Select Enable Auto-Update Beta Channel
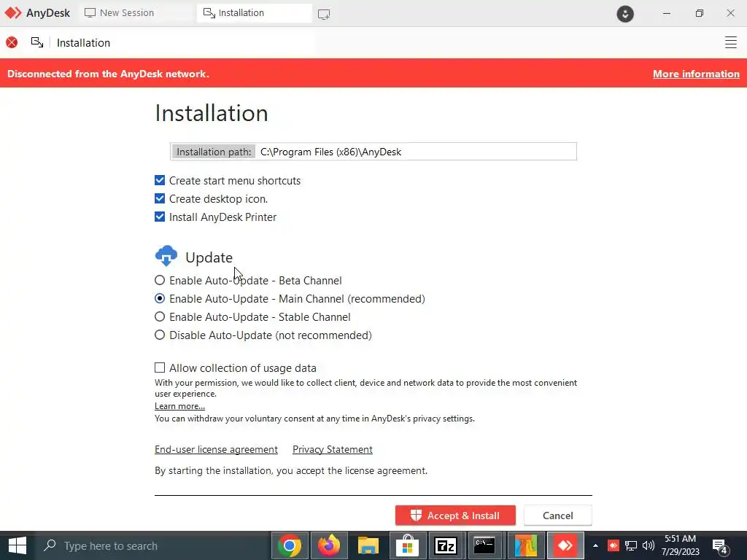 click(160, 281)
